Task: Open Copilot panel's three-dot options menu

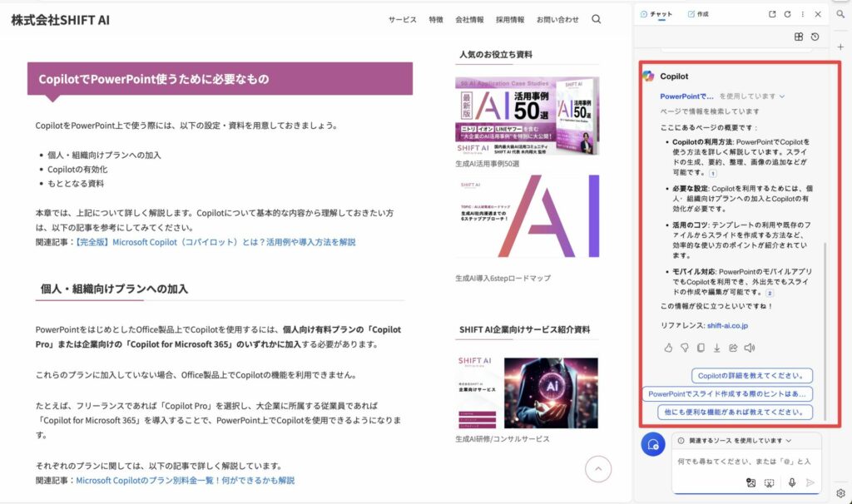Action: pos(803,14)
